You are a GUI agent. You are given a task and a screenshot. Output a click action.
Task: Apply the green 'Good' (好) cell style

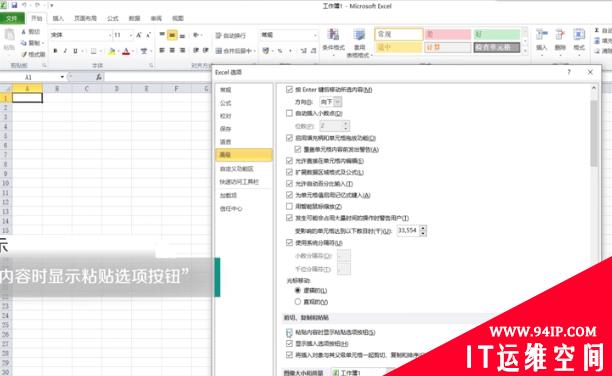click(496, 34)
